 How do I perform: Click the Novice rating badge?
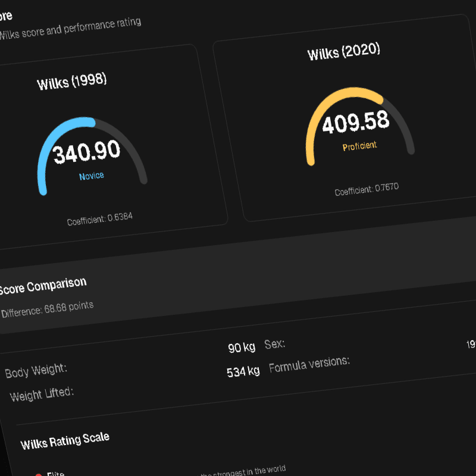[92, 176]
